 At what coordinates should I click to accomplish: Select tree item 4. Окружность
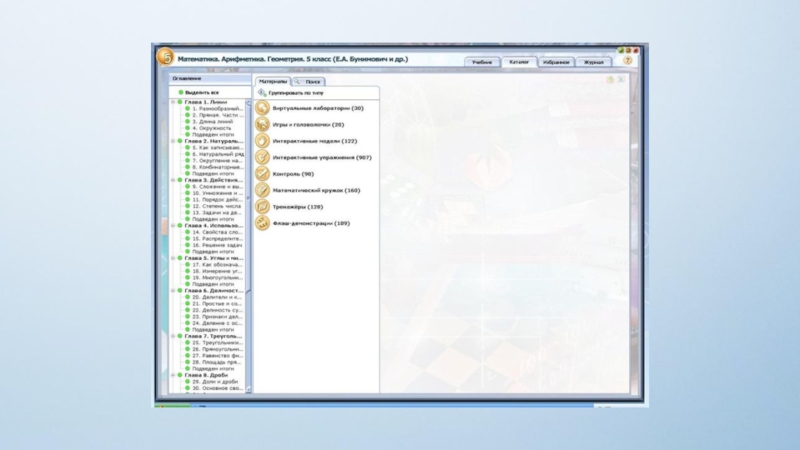(x=211, y=128)
